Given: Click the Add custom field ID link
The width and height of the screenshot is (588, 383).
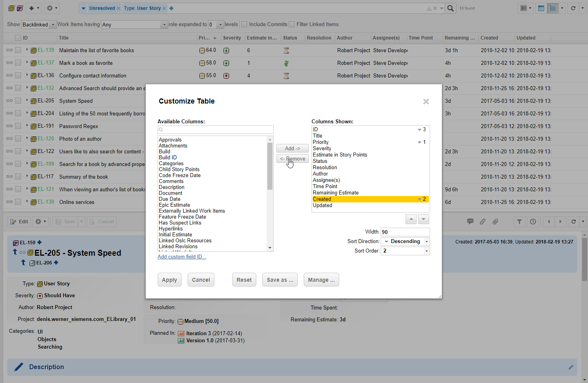Looking at the screenshot, I should [182, 257].
